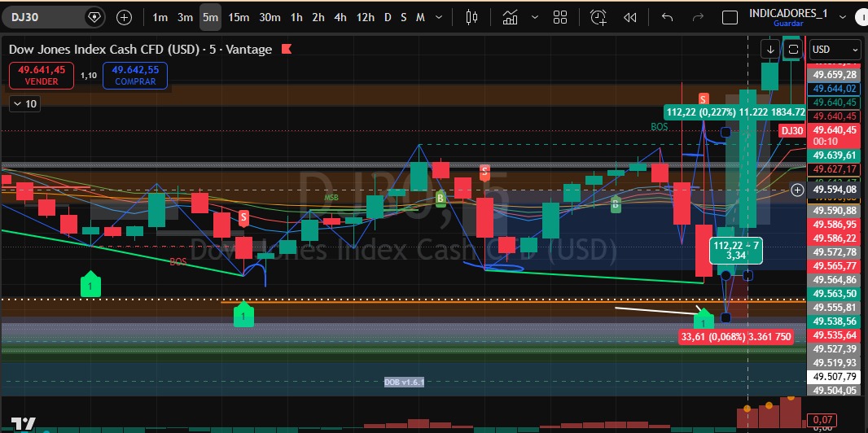Viewport: 868px width, 433px height.
Task: Switch to the 3m timeframe
Action: click(x=185, y=18)
